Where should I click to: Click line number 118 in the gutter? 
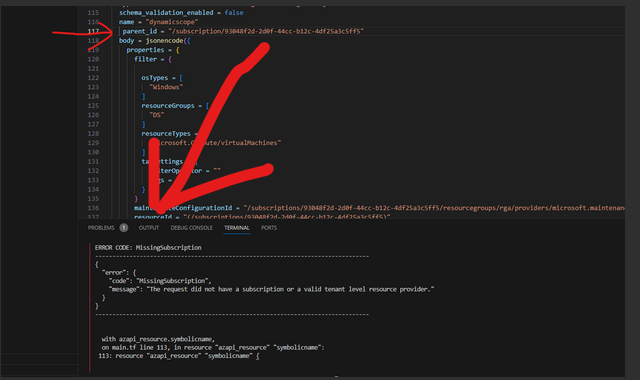tap(93, 40)
